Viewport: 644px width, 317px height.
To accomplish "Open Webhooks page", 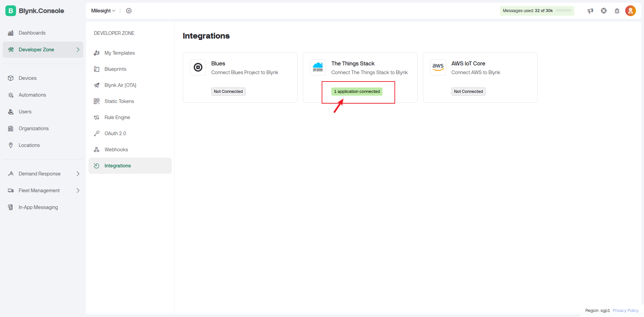I will tap(130, 150).
